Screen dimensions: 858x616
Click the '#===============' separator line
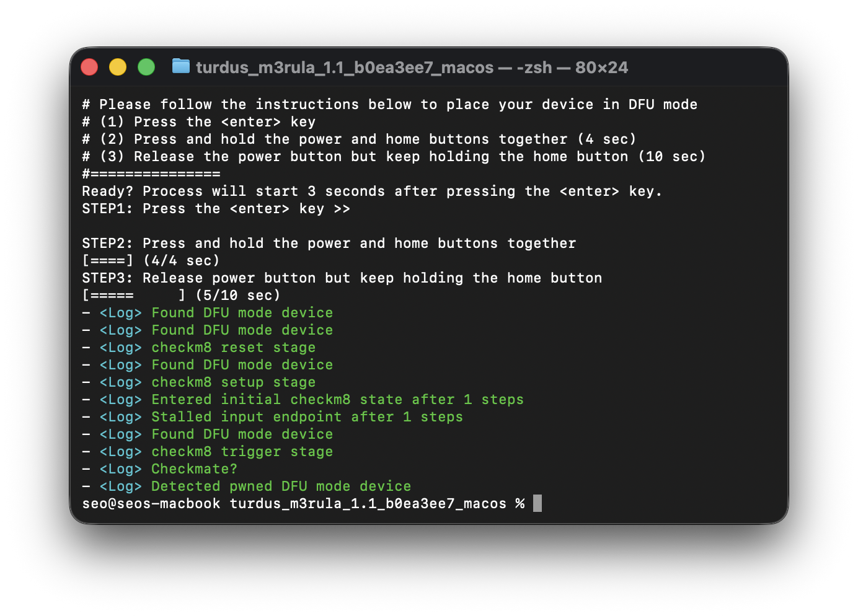tap(151, 174)
